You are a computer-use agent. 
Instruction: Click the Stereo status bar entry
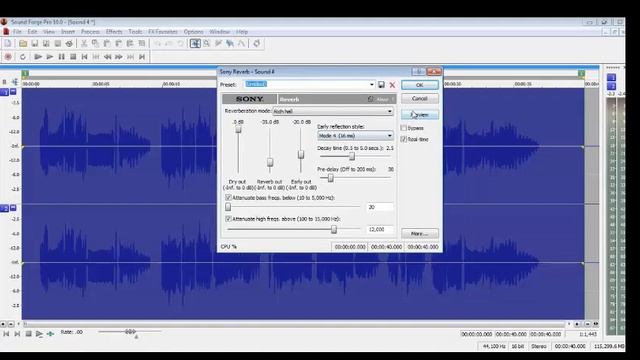539,346
